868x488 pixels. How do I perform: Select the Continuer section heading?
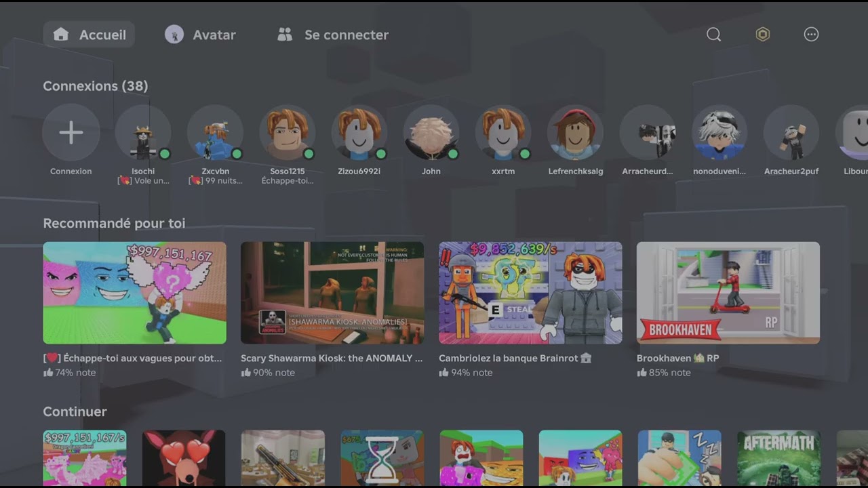pos(75,411)
